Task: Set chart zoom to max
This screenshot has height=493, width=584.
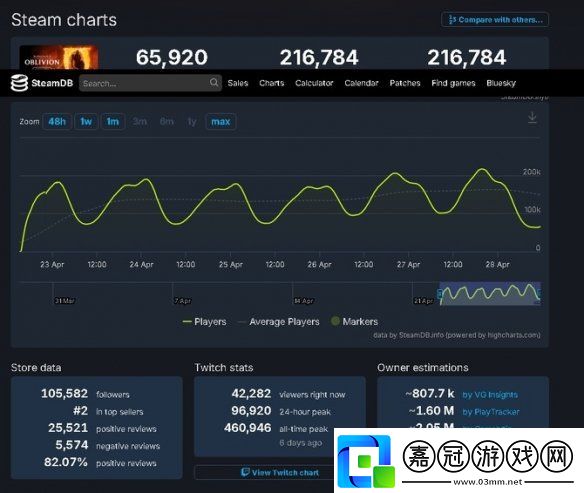Action: pyautogui.click(x=220, y=121)
